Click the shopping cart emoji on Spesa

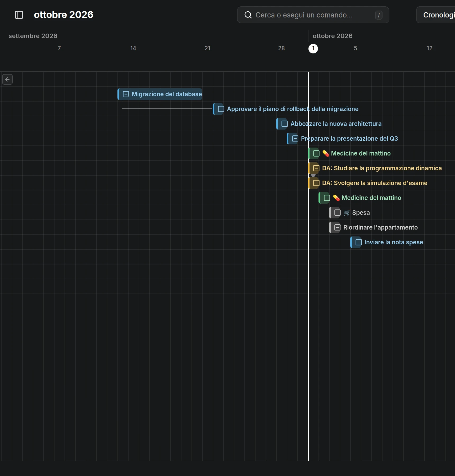tap(347, 213)
